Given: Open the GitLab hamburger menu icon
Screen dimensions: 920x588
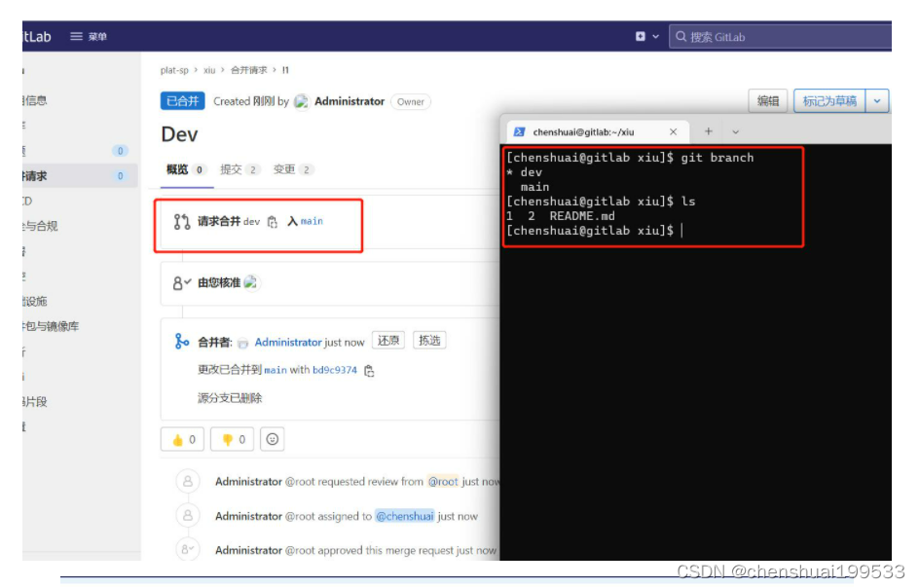Looking at the screenshot, I should [x=76, y=36].
